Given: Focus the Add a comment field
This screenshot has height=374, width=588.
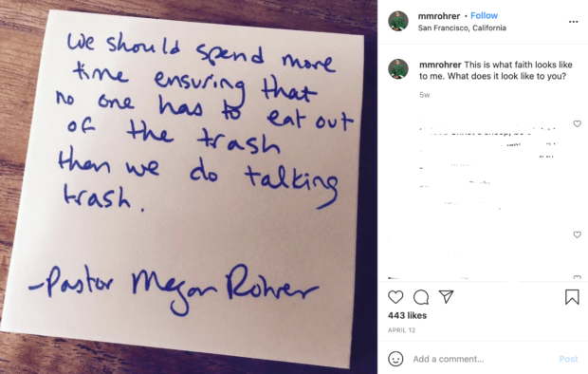Looking at the screenshot, I should tap(482, 359).
